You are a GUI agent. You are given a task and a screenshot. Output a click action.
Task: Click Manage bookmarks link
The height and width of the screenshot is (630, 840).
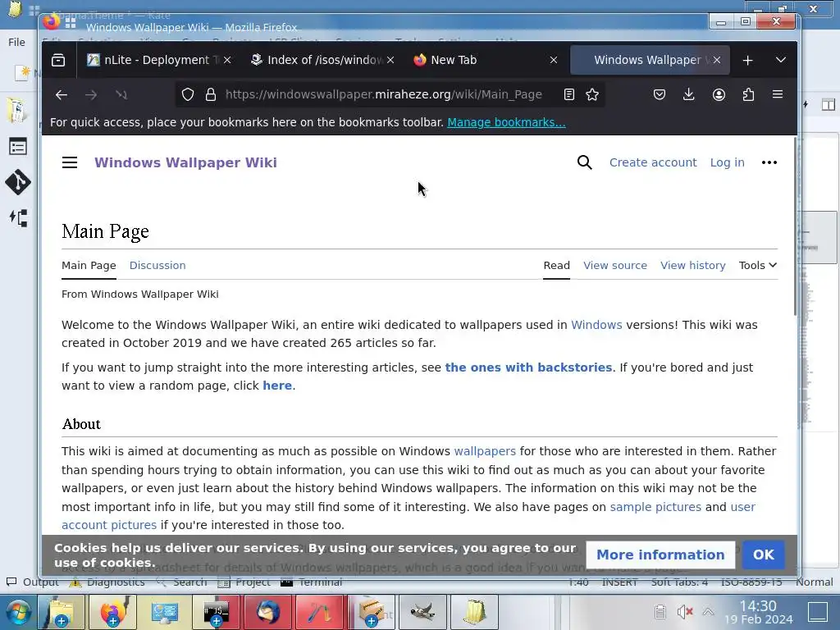click(506, 122)
